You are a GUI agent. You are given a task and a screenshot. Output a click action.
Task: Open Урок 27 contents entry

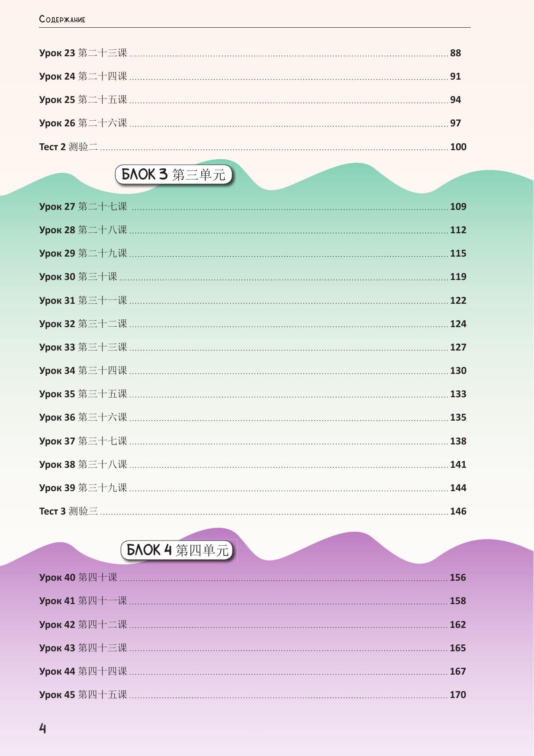pyautogui.click(x=83, y=207)
